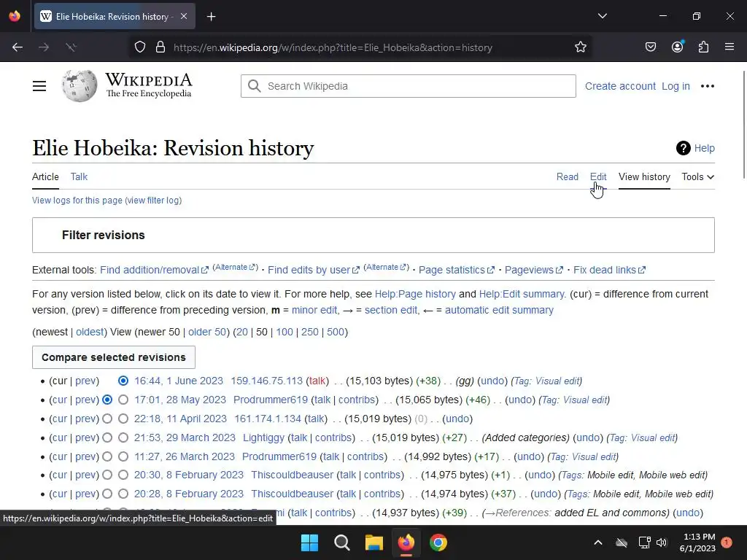This screenshot has width=747, height=560.
Task: Click the padlock site information icon
Action: tap(160, 47)
